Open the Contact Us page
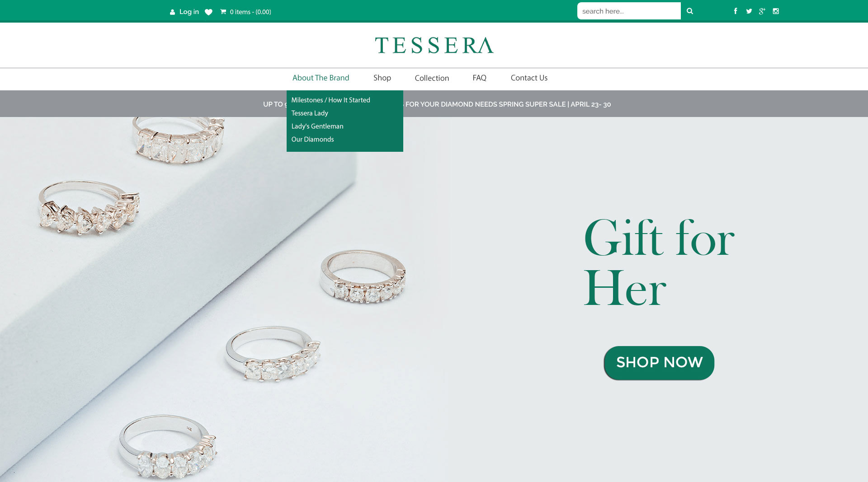The image size is (868, 482). (x=529, y=78)
